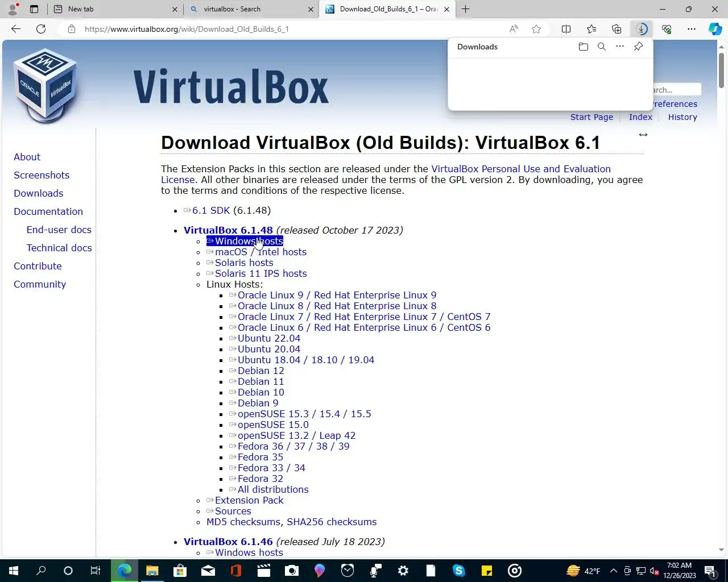Open a new browser tab
The image size is (728, 582).
tap(465, 9)
